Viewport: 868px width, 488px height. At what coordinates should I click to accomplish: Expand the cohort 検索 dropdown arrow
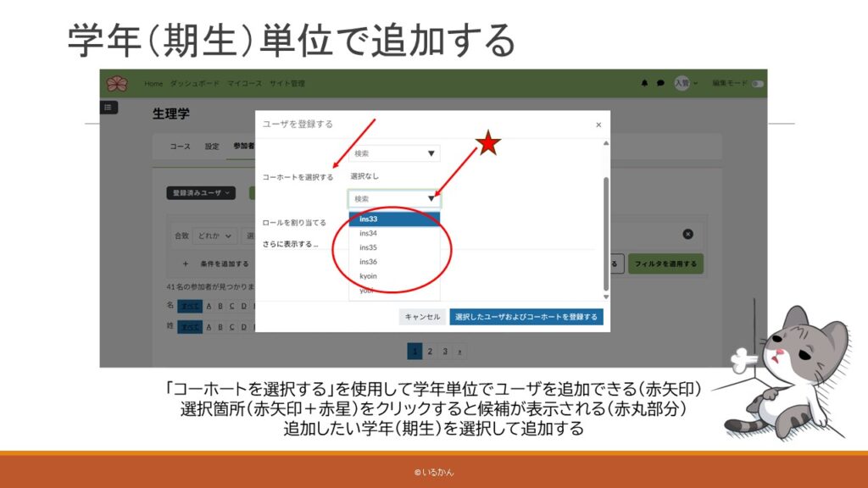(x=431, y=199)
